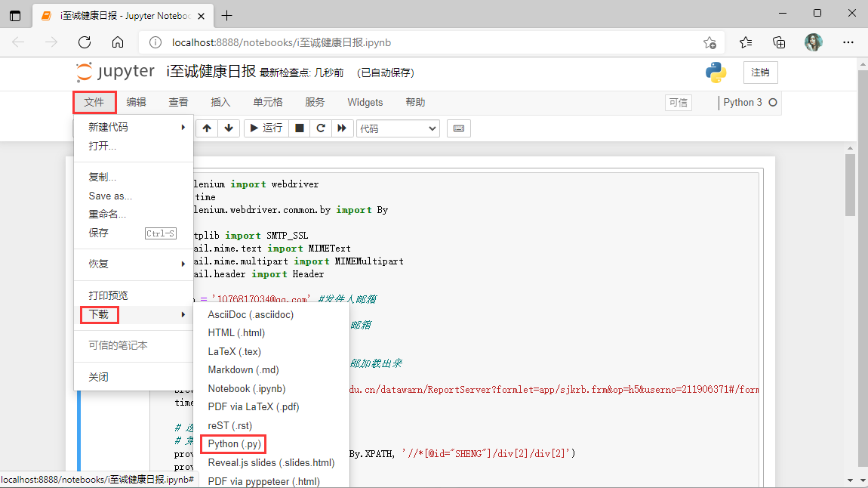This screenshot has width=868, height=488.
Task: Click the notebook vertical scrollbar thumb
Action: (x=851, y=185)
